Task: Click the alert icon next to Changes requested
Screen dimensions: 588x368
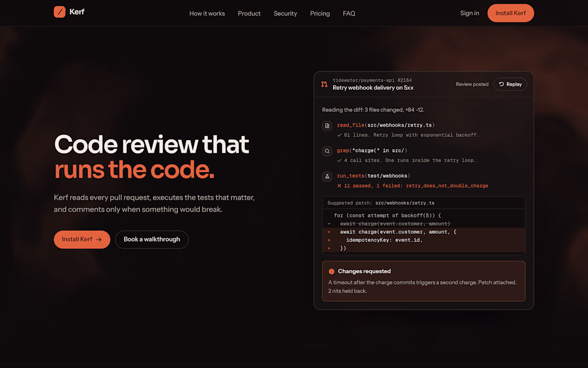Action: pyautogui.click(x=331, y=271)
